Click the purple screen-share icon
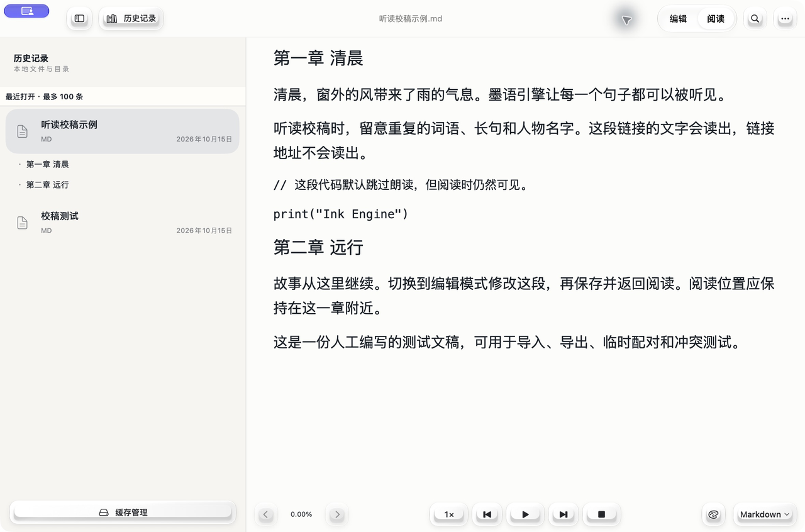 (26, 11)
